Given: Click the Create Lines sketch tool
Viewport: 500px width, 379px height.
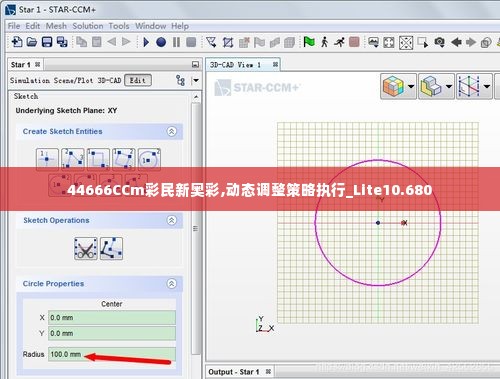Looking at the screenshot, I should pos(73,159).
